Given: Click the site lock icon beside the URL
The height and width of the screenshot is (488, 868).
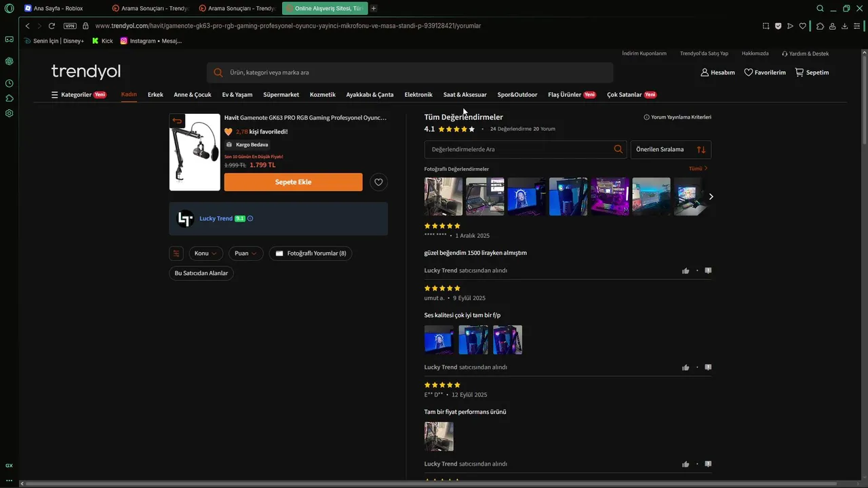Looking at the screenshot, I should point(85,26).
